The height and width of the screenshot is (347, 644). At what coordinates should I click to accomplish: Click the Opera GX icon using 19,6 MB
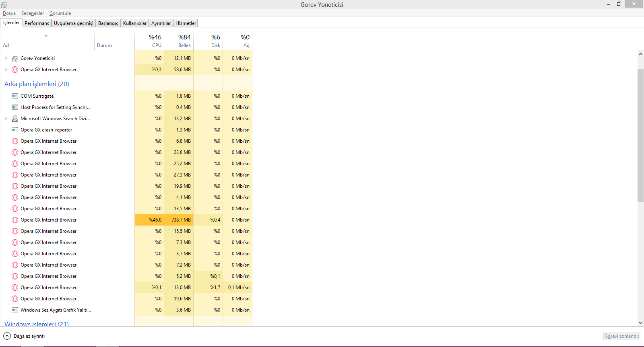[x=15, y=299]
